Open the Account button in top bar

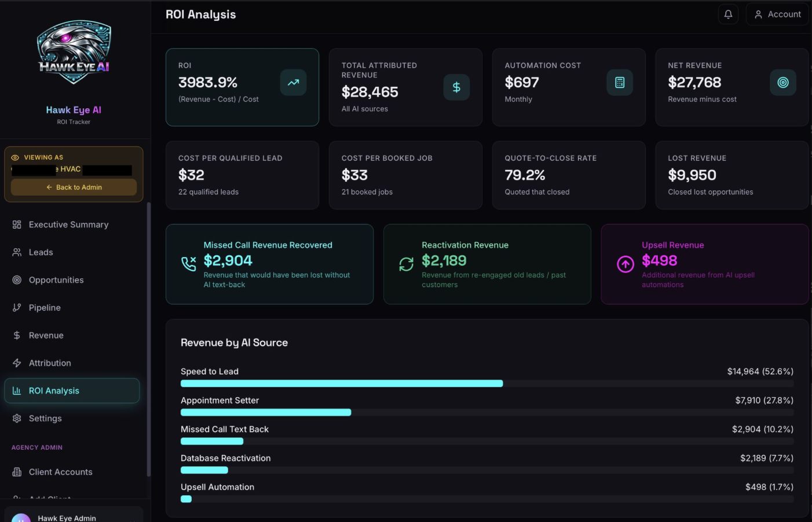pyautogui.click(x=777, y=14)
